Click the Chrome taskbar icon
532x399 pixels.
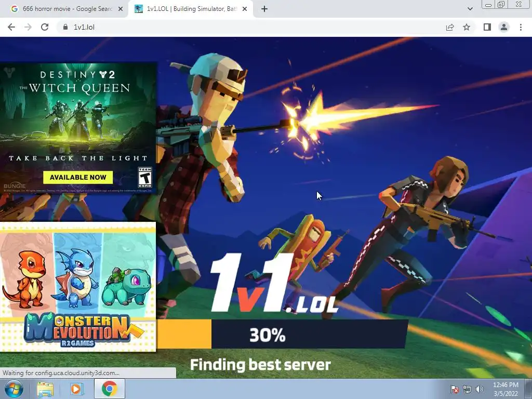[109, 389]
